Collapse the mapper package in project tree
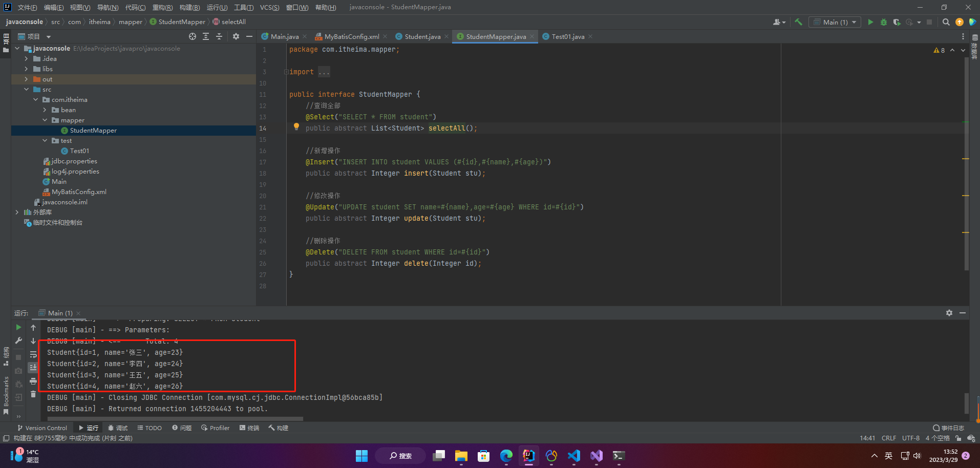This screenshot has height=468, width=980. pyautogui.click(x=45, y=120)
